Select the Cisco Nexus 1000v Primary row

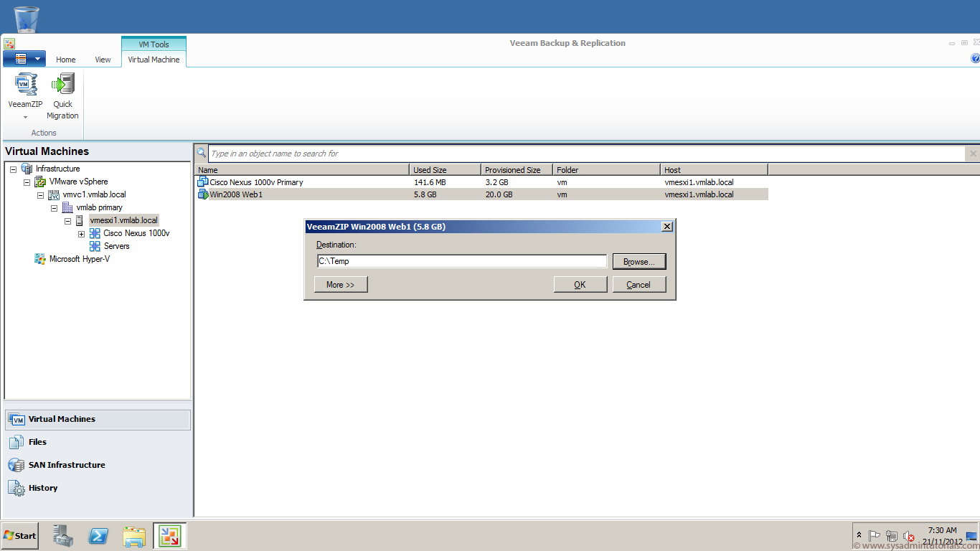click(481, 182)
